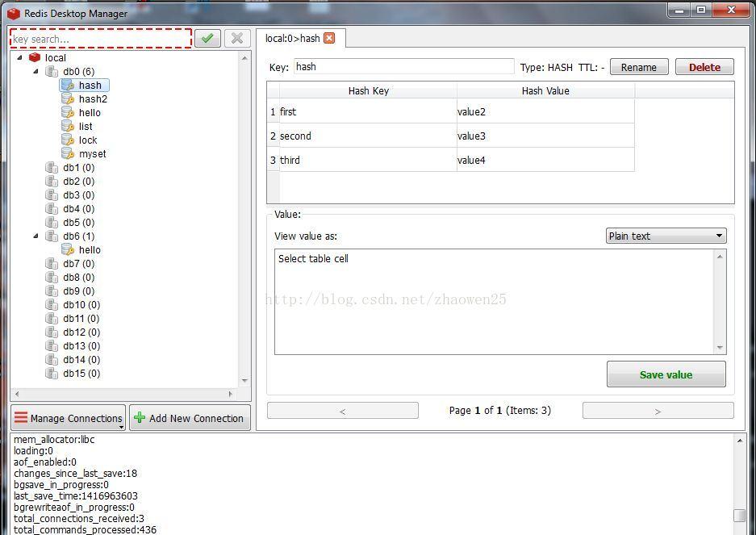Image resolution: width=756 pixels, height=535 pixels.
Task: Select the hash key in db0
Action: tap(85, 86)
